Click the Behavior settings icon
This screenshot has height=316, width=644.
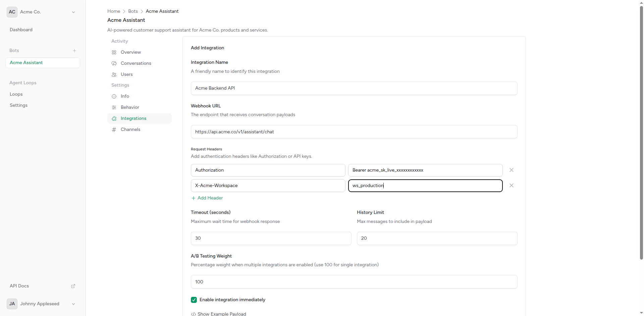tap(114, 107)
